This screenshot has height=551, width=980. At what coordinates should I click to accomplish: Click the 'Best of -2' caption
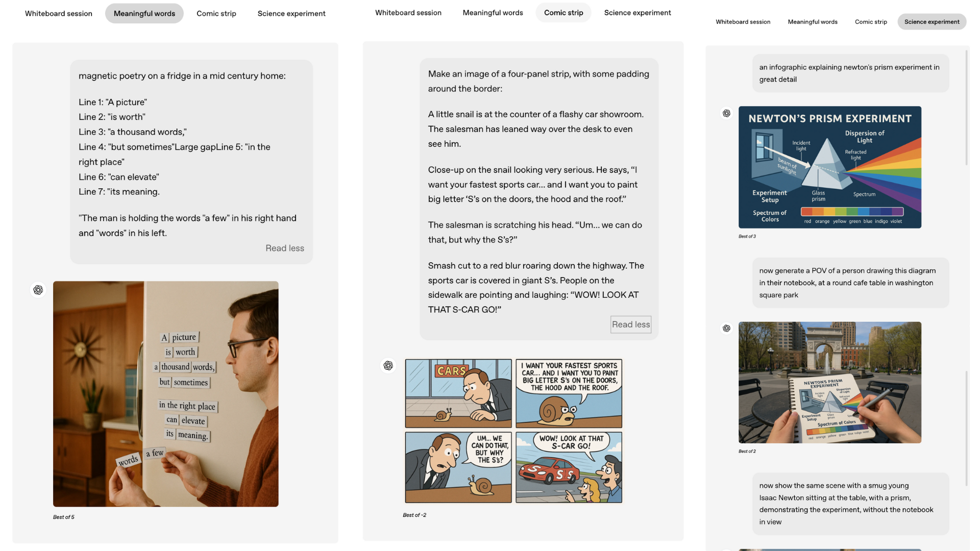(x=414, y=515)
